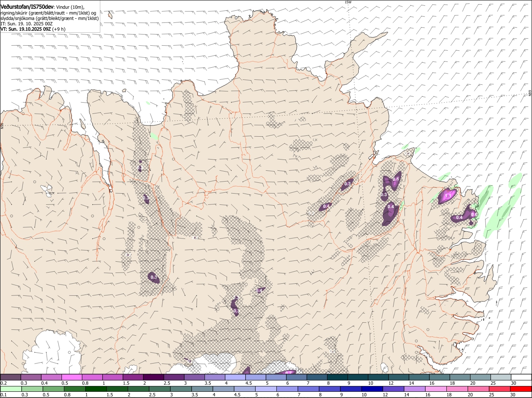The height and width of the screenshot is (398, 532).
Task: Click the 0.2 swatch in the upper snow scale
Action: point(10,377)
